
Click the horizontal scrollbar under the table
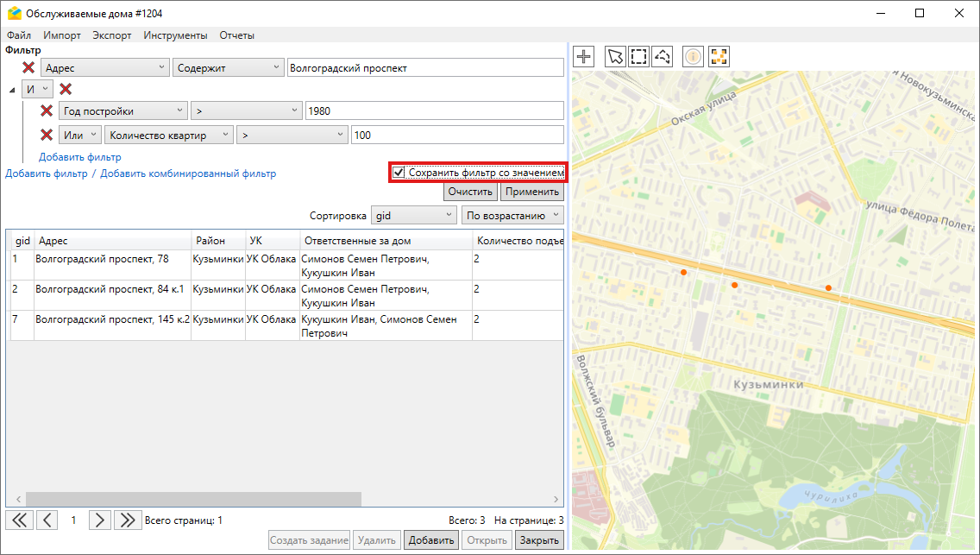[192, 499]
